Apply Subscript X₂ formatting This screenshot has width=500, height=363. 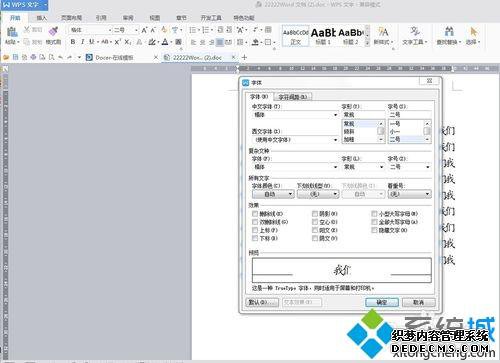(128, 42)
